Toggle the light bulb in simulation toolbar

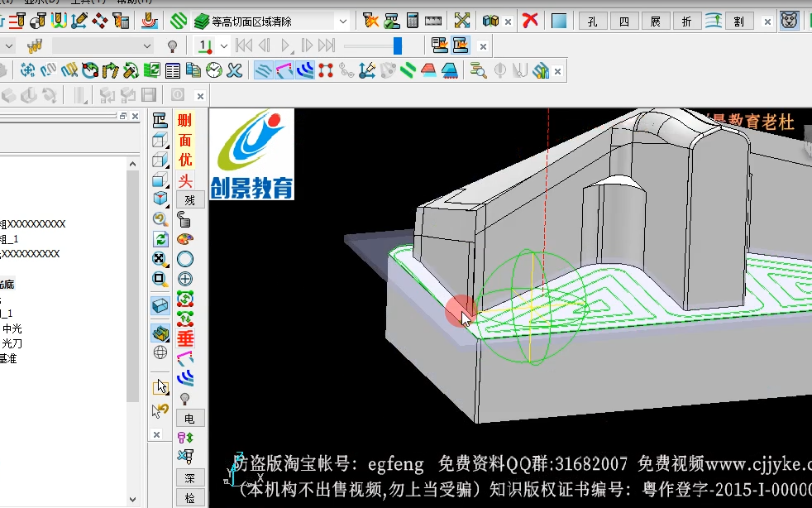coord(173,46)
